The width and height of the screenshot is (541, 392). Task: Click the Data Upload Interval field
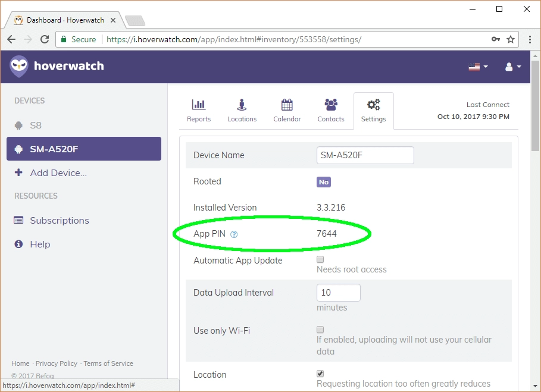(x=339, y=292)
